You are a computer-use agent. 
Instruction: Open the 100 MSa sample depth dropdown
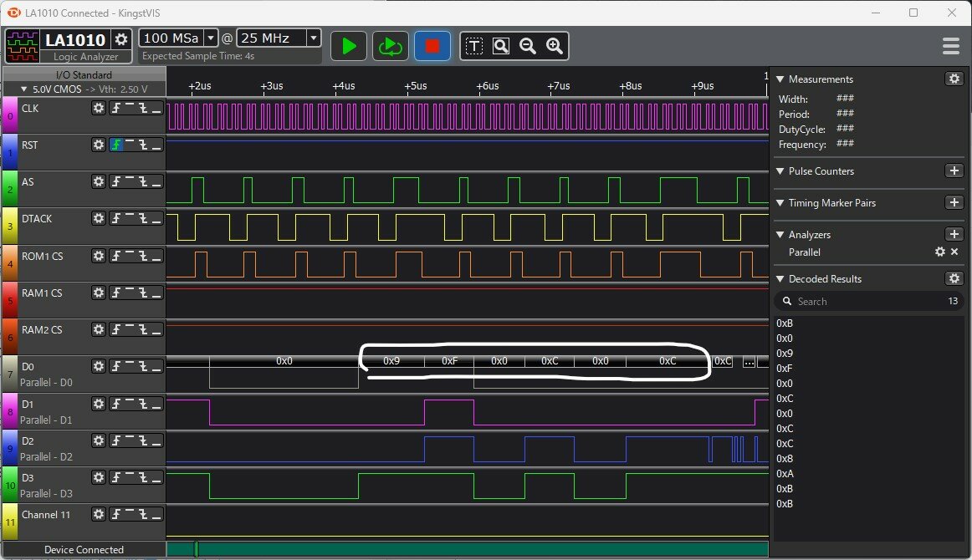pos(210,38)
